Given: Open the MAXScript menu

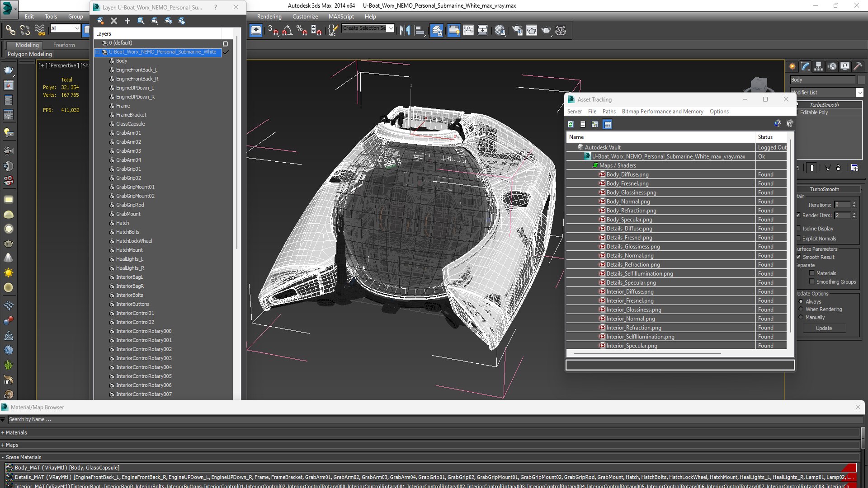Looking at the screenshot, I should point(341,17).
